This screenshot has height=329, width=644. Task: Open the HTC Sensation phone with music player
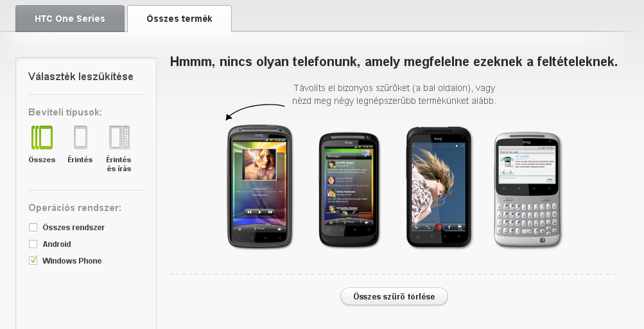259,187
